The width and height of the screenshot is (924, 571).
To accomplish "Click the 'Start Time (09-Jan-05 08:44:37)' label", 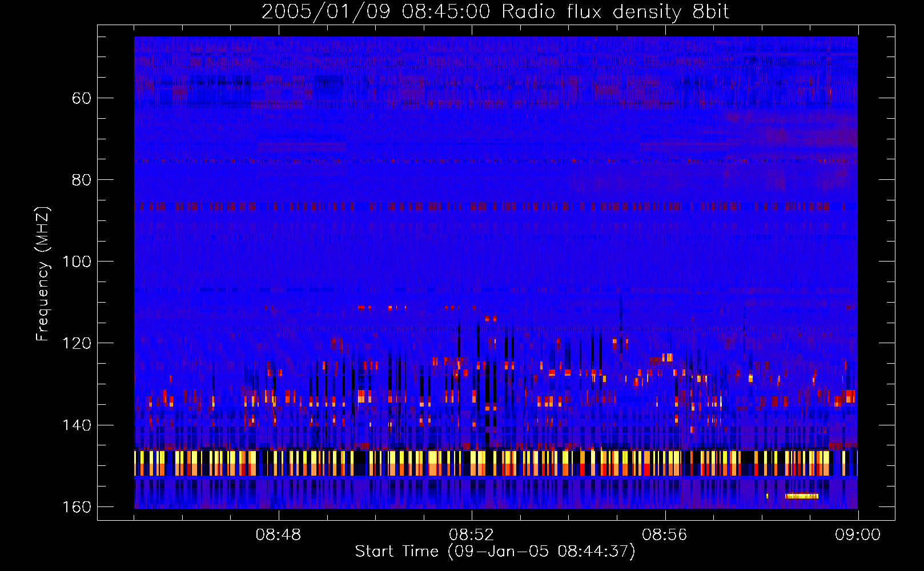I will (495, 552).
